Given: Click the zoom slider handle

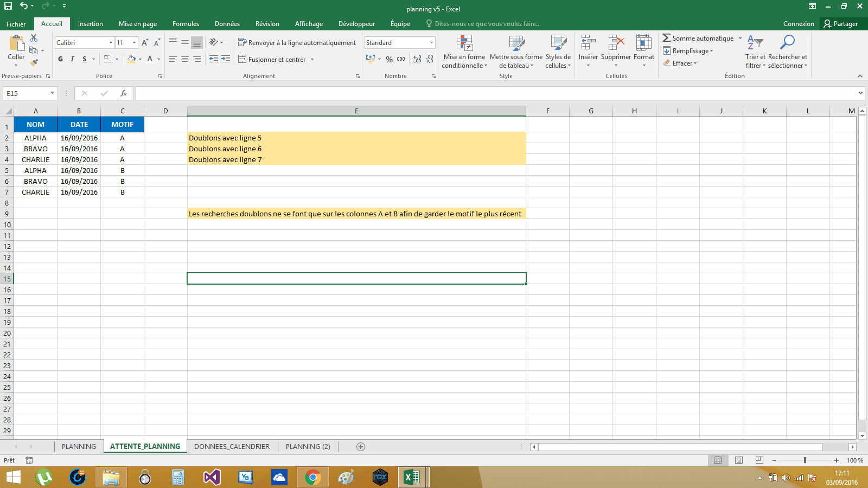Looking at the screenshot, I should 805,460.
